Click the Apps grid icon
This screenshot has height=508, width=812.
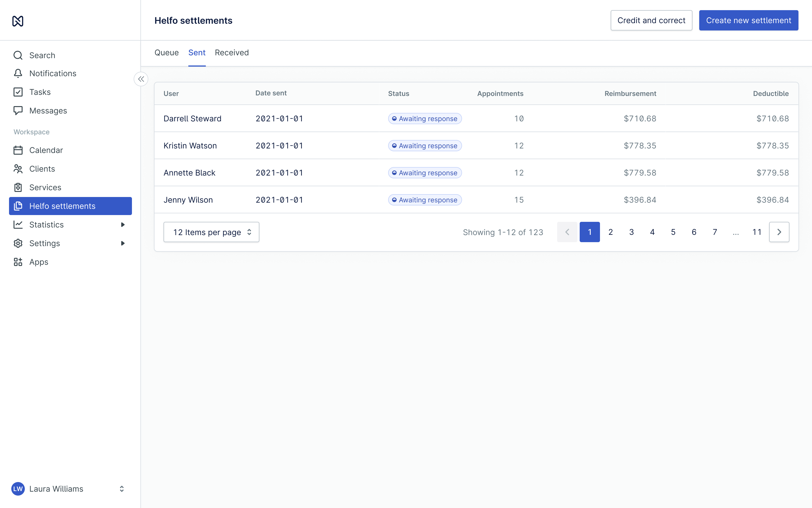point(18,262)
